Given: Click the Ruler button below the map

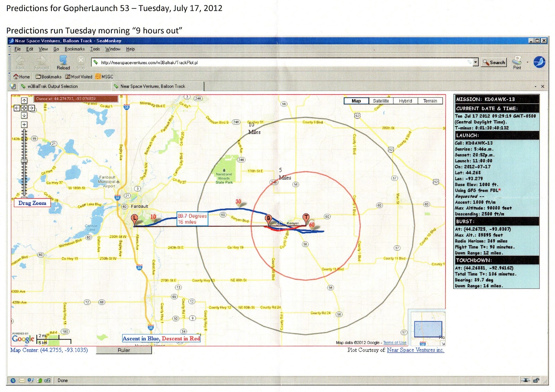Looking at the screenshot, I should pos(124,350).
